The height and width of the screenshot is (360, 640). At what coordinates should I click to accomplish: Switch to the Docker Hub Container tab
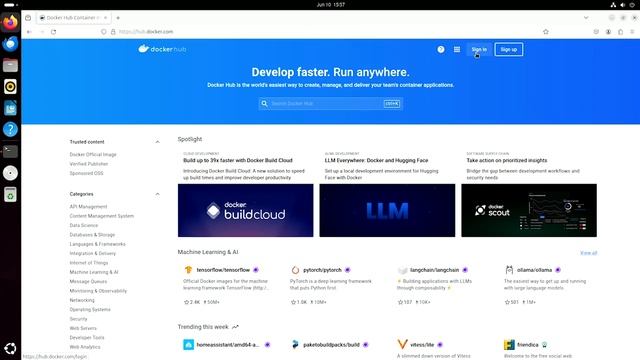(x=73, y=18)
